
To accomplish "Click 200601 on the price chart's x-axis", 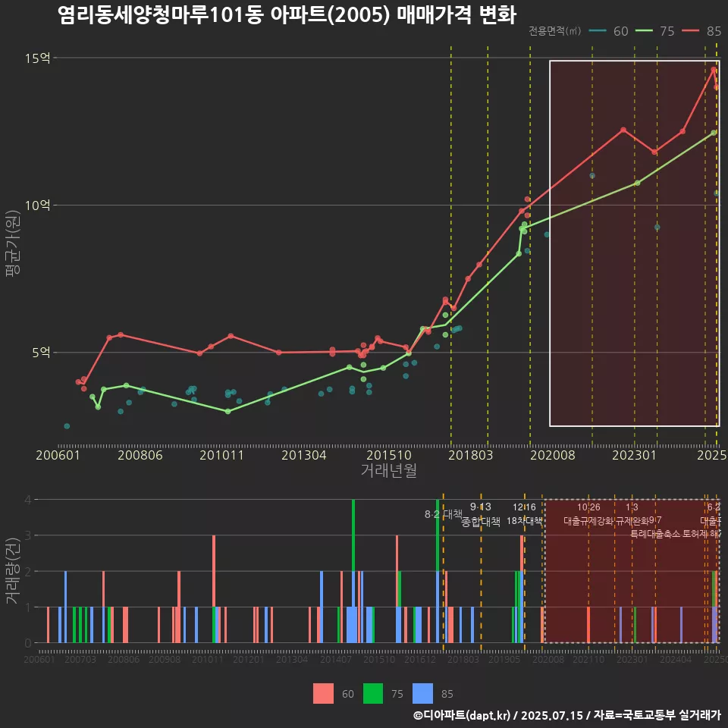I will tap(58, 455).
